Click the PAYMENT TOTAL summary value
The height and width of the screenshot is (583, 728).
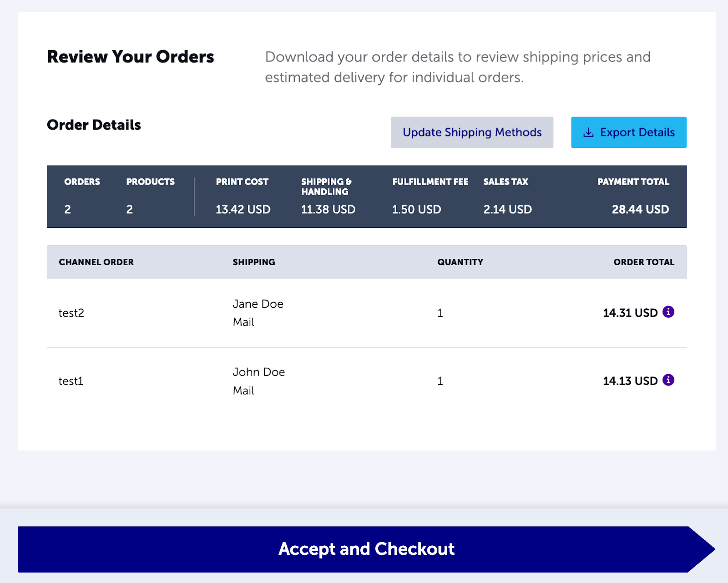point(640,209)
